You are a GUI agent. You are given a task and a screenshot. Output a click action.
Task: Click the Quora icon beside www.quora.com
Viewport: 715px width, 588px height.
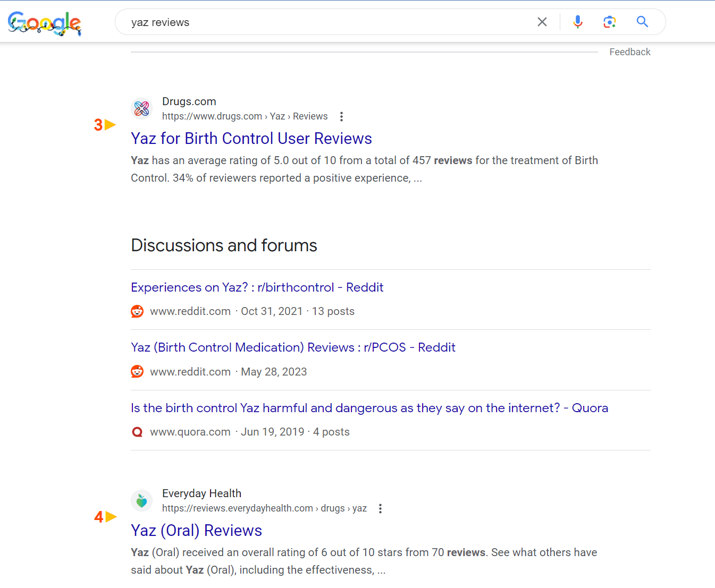click(137, 432)
